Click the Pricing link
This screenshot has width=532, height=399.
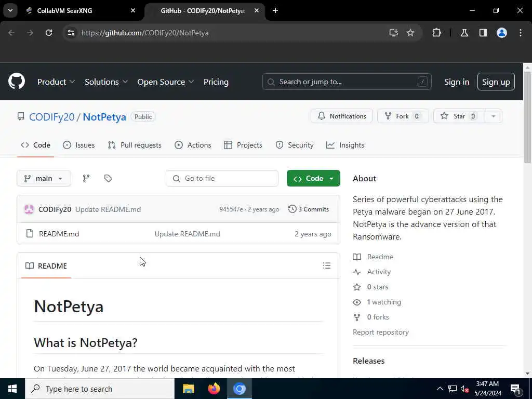[216, 82]
